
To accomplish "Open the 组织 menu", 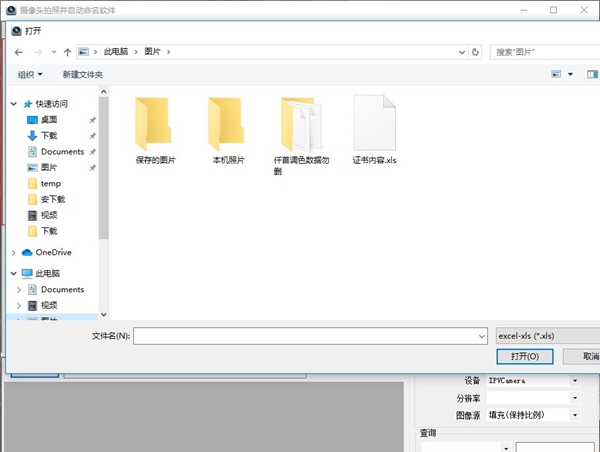I will point(30,75).
